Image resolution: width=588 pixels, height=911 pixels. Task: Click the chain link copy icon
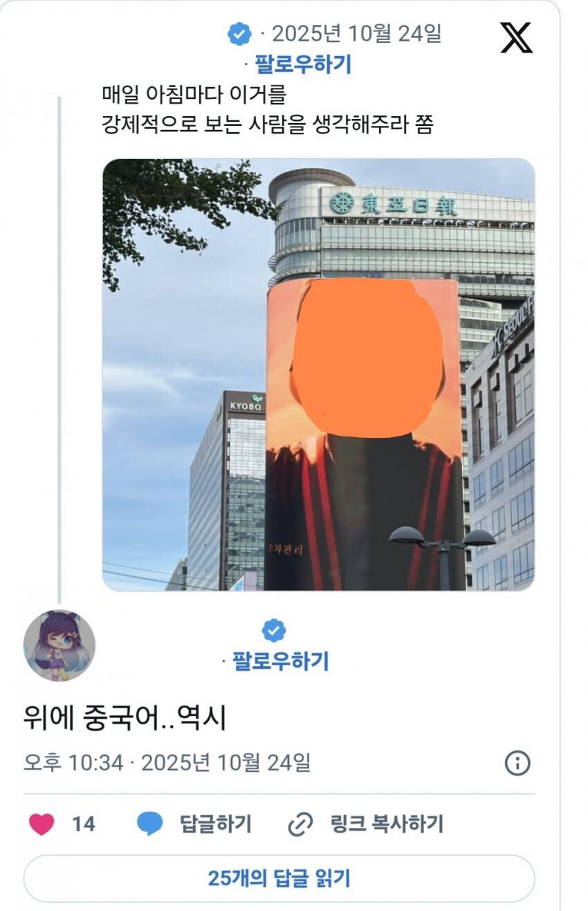[300, 825]
